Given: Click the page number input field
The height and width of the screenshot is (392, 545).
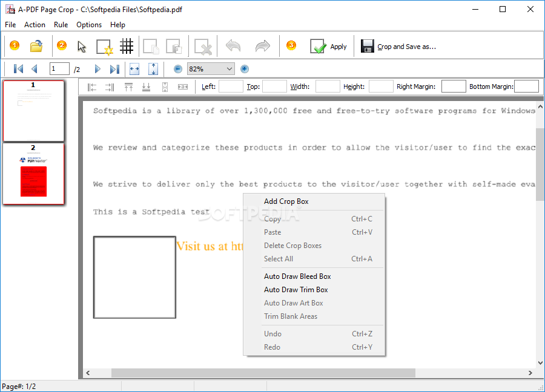Looking at the screenshot, I should (x=59, y=69).
